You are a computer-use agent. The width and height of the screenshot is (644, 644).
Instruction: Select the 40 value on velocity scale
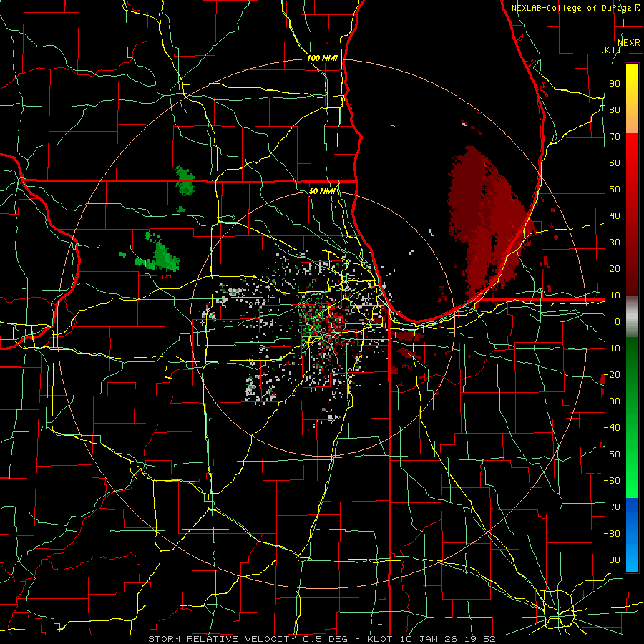pyautogui.click(x=615, y=215)
